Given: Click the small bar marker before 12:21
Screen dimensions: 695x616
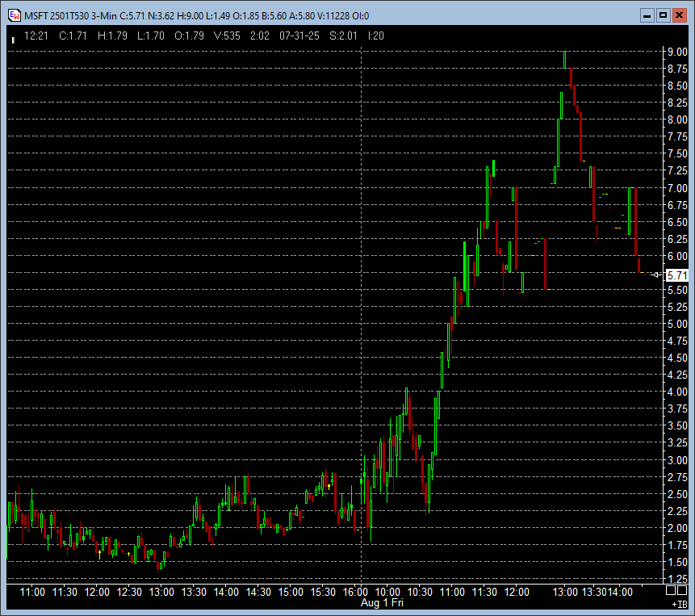Looking at the screenshot, I should click(13, 40).
